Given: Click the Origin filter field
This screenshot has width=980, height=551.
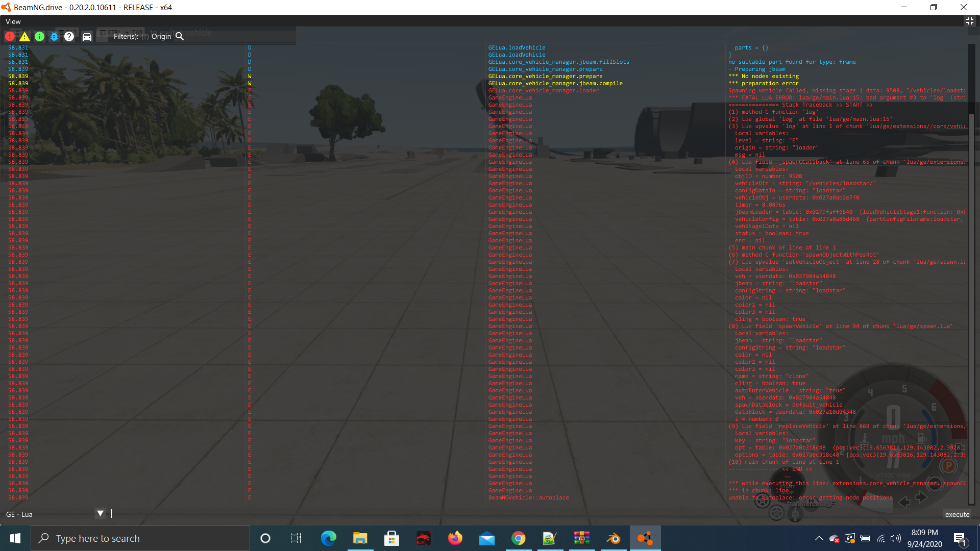Looking at the screenshot, I should point(161,36).
